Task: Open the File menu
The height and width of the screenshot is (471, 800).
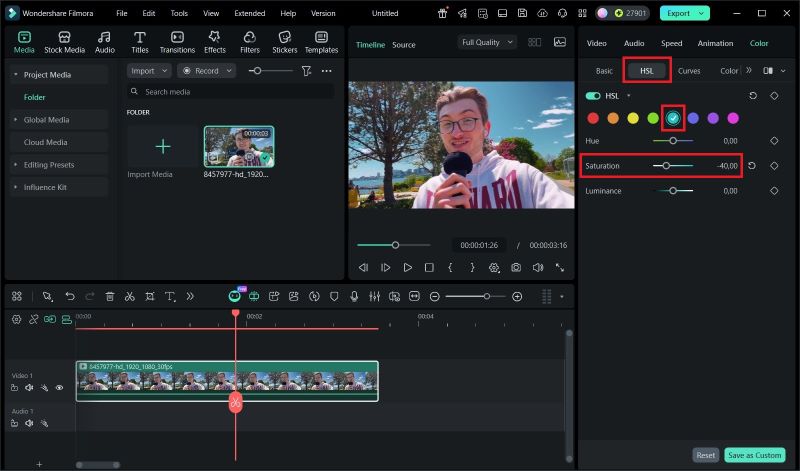Action: [x=121, y=13]
